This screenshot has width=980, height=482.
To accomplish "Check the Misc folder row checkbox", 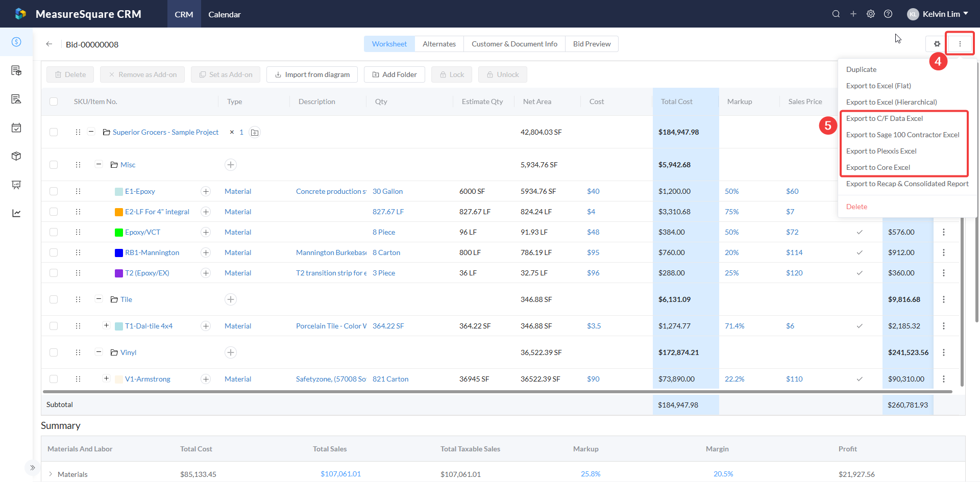I will tap(54, 165).
